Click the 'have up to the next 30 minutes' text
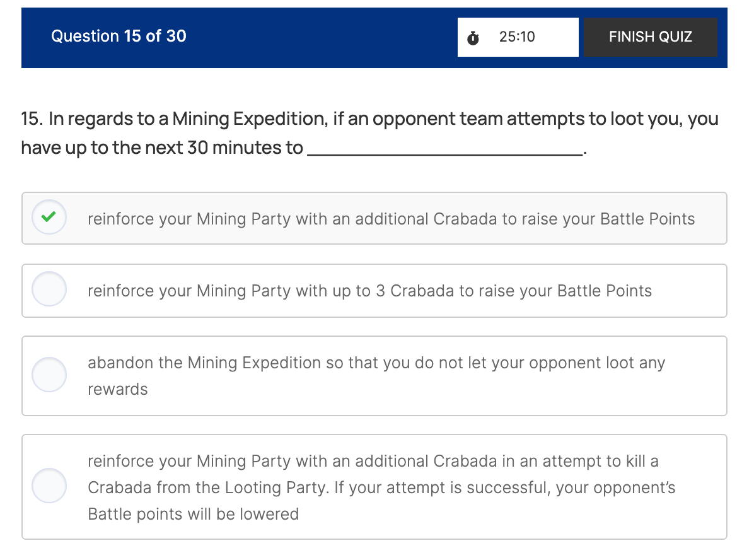754x560 pixels. 162,148
